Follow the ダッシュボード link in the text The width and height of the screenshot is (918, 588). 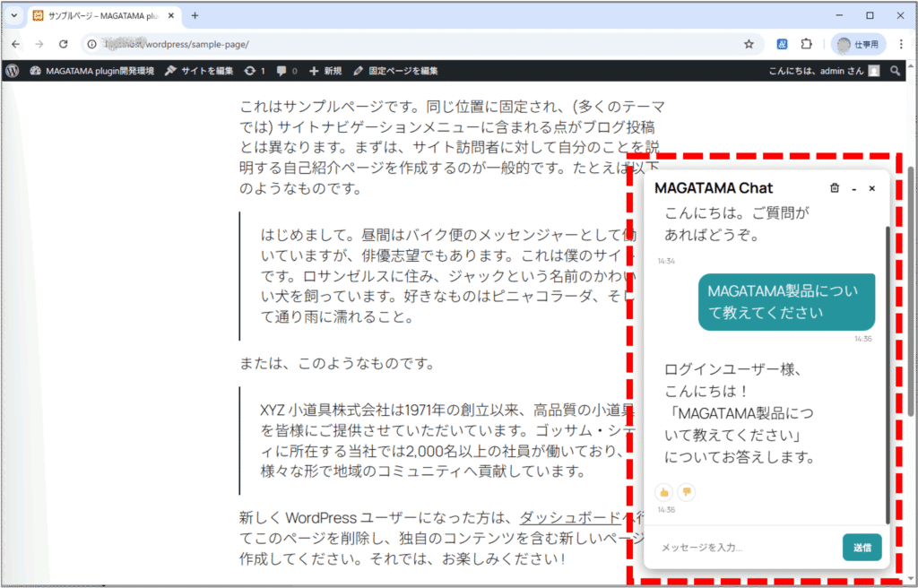click(x=570, y=517)
